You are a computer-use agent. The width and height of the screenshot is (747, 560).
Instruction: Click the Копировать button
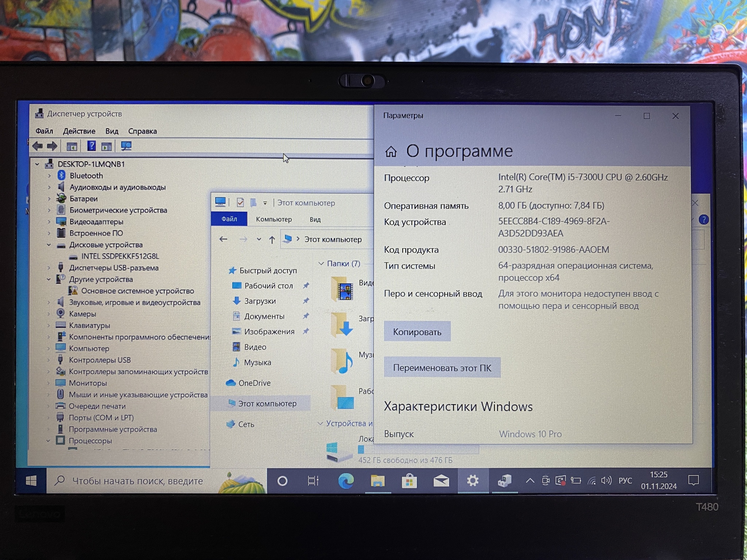click(x=417, y=332)
